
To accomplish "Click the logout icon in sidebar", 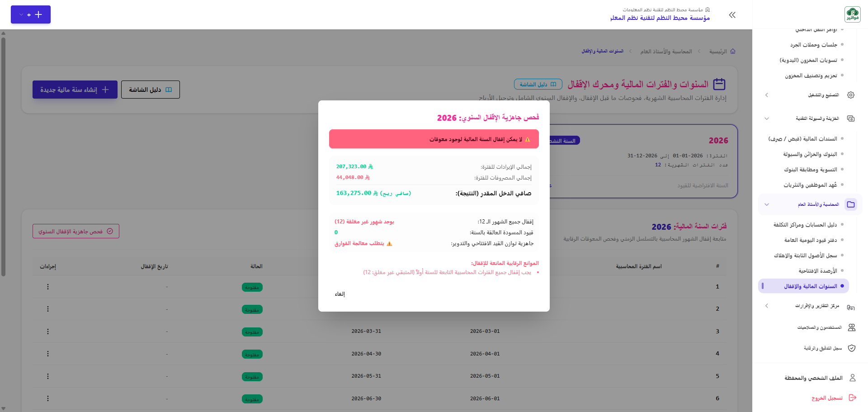I will tap(853, 398).
